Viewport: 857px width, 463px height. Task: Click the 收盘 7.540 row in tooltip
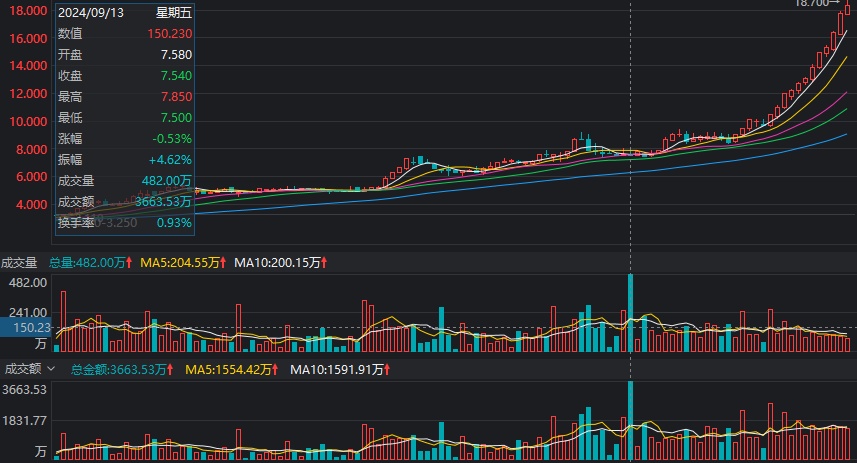click(125, 76)
